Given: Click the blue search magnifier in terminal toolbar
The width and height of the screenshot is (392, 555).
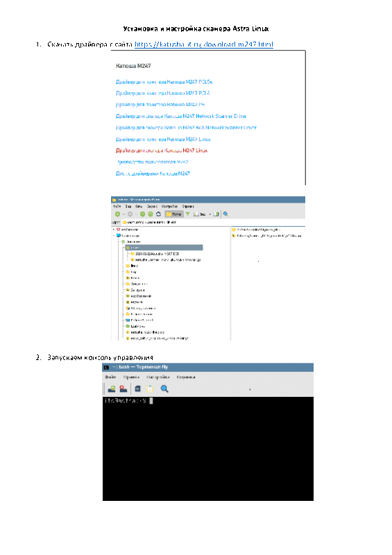Looking at the screenshot, I should coord(164,388).
